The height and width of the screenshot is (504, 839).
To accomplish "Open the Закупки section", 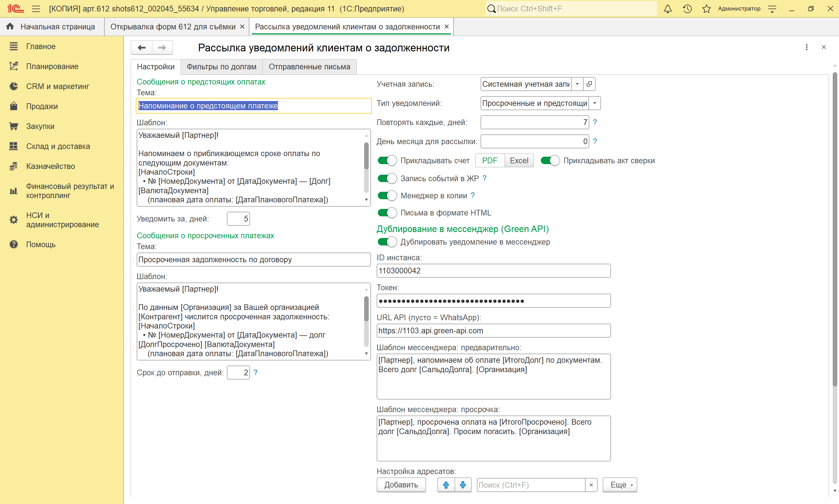I will 41,126.
